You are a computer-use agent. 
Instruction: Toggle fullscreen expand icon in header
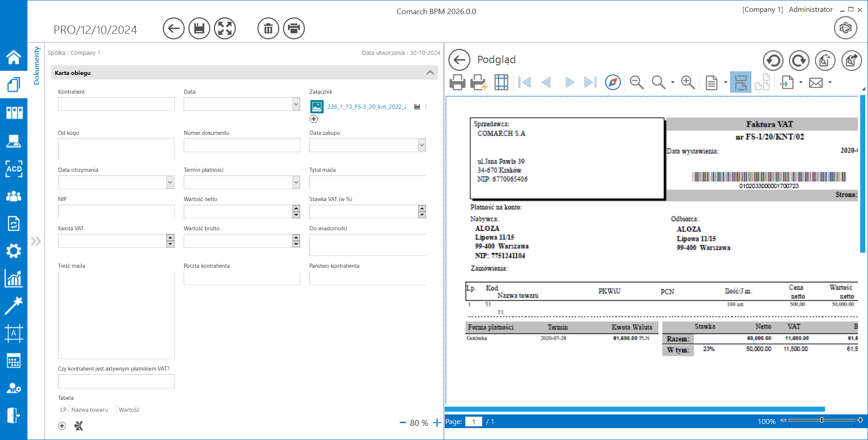(x=225, y=29)
